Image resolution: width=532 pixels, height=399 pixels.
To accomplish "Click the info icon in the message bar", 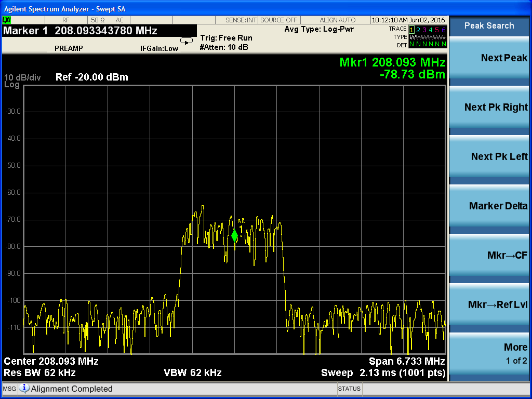I will (x=24, y=388).
